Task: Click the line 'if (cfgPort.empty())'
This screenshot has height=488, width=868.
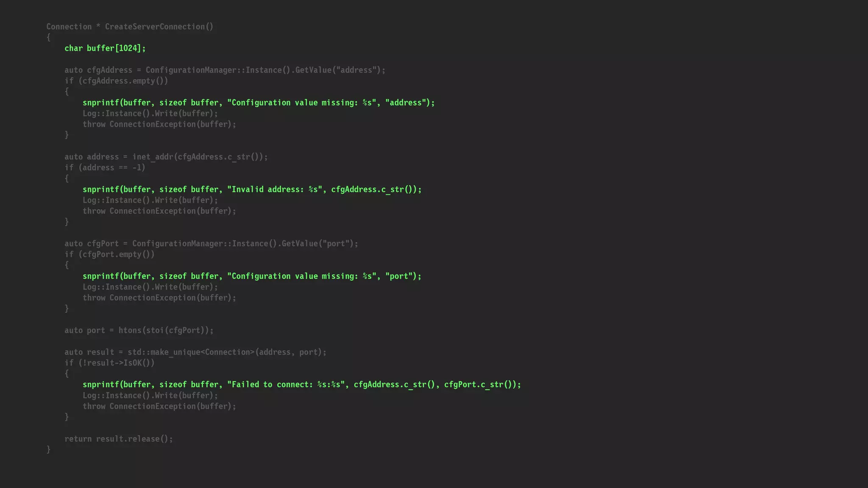Action: pos(109,255)
